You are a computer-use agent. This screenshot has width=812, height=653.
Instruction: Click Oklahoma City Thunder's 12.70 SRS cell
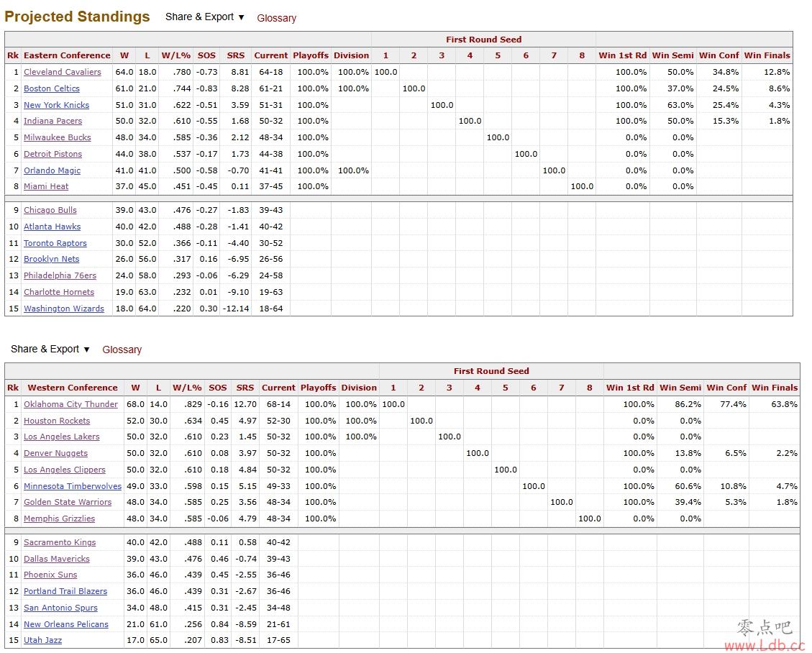tap(245, 404)
